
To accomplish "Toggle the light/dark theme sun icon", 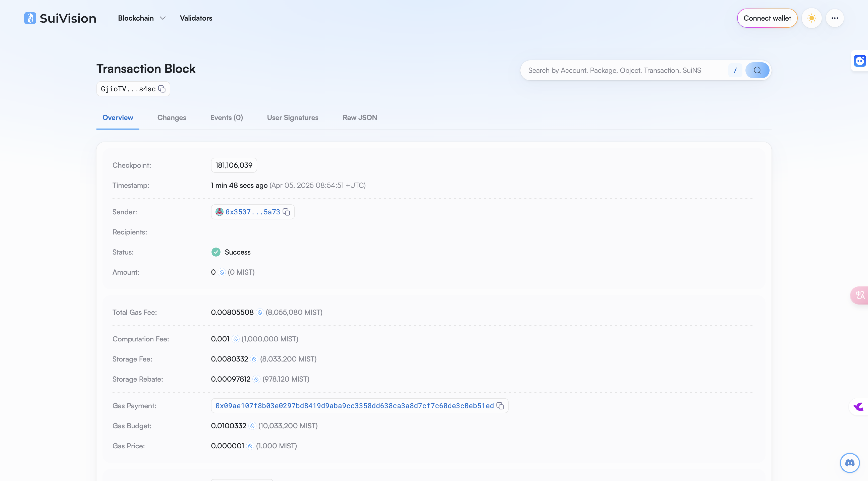I will 811,18.
